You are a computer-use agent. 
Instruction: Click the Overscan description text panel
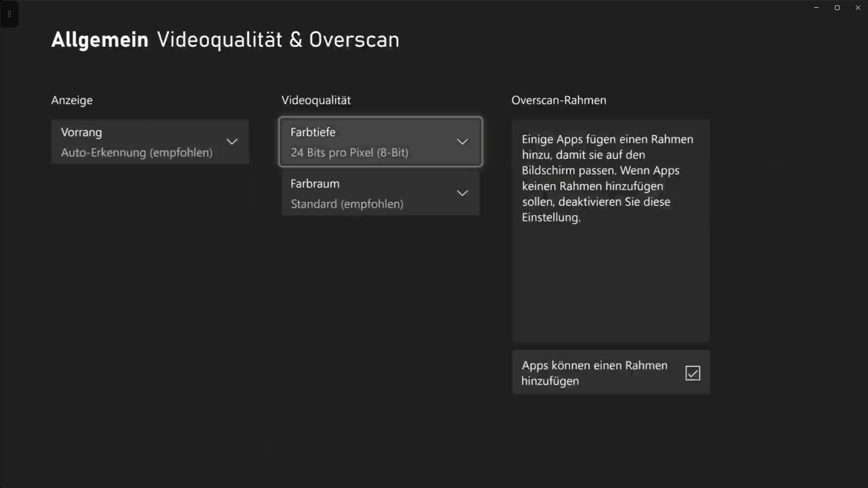[x=610, y=231]
